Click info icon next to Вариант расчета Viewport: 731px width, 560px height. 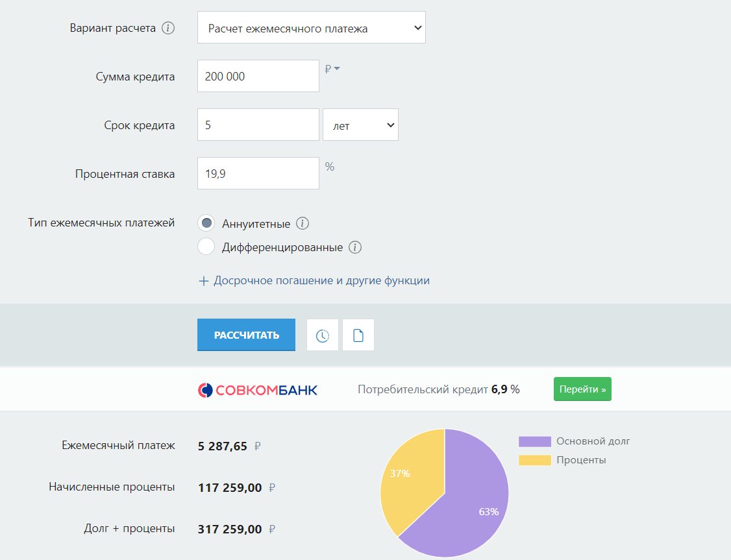[168, 28]
